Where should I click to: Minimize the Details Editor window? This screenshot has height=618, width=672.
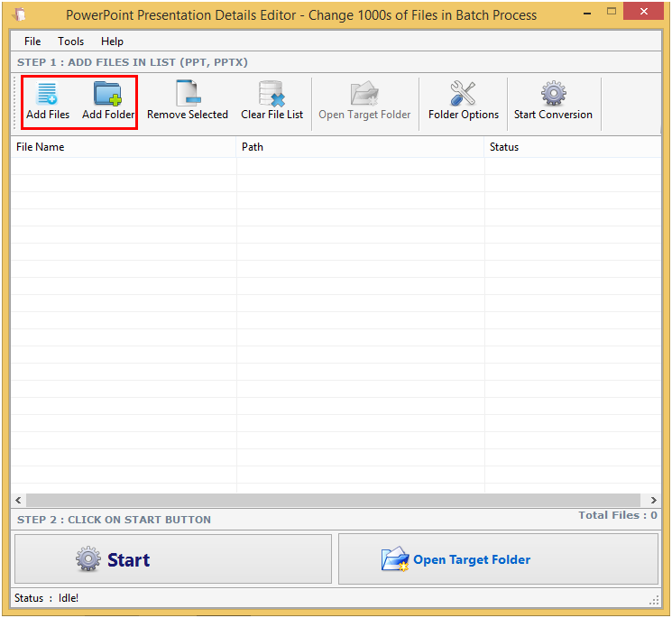[x=587, y=13]
